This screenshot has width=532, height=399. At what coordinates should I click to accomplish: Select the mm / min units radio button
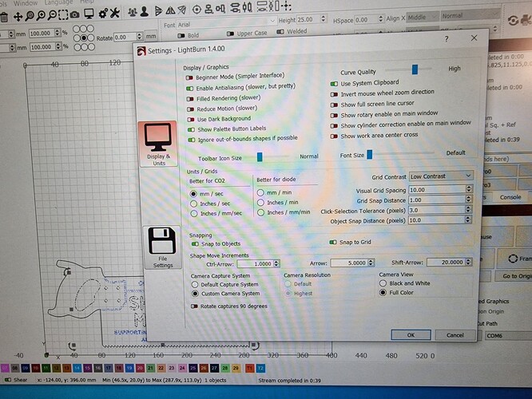pyautogui.click(x=260, y=192)
